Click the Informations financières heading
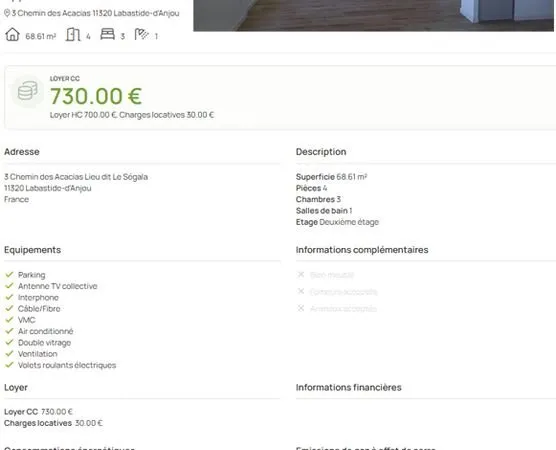 pos(349,388)
